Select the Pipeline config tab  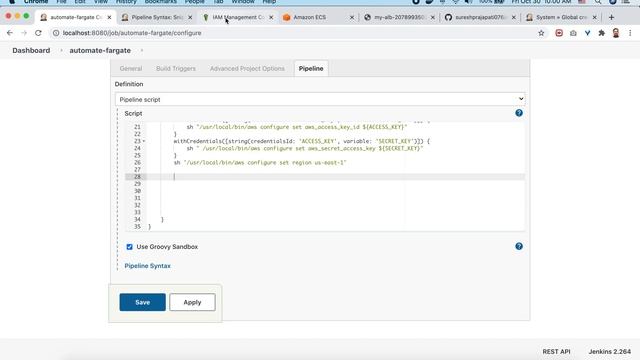(311, 69)
